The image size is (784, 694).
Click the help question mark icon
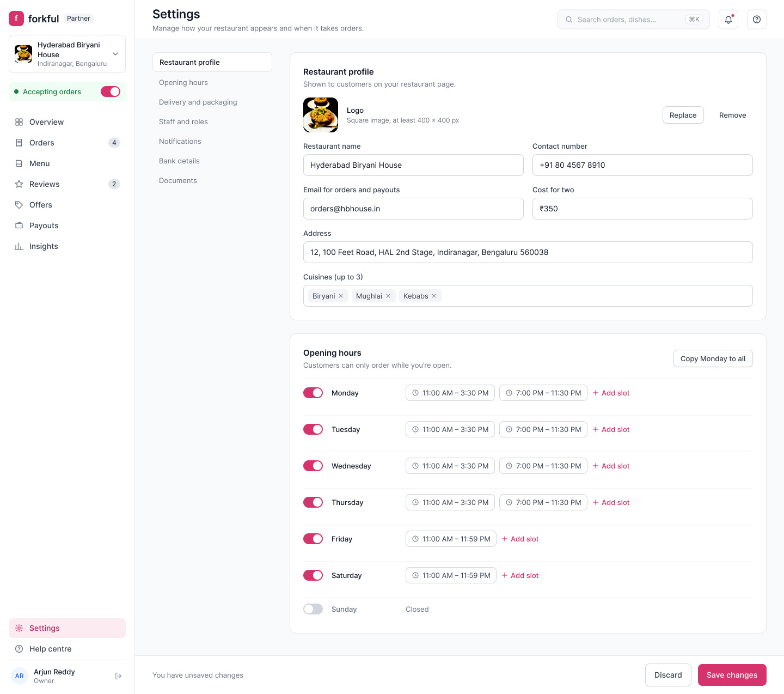pyautogui.click(x=757, y=20)
